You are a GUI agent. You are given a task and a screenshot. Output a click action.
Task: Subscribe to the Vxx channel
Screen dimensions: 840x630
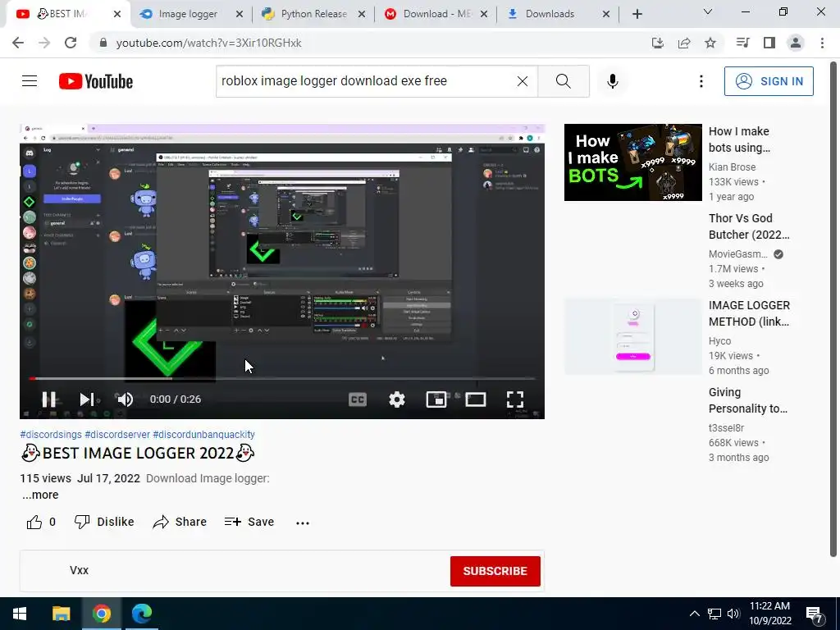click(x=495, y=571)
